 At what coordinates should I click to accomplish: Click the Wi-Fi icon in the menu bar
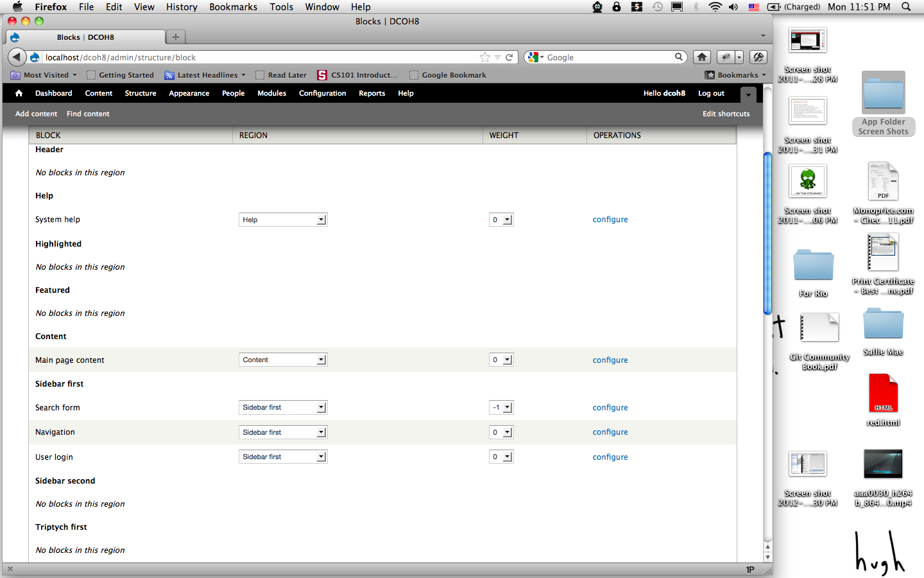pos(714,7)
